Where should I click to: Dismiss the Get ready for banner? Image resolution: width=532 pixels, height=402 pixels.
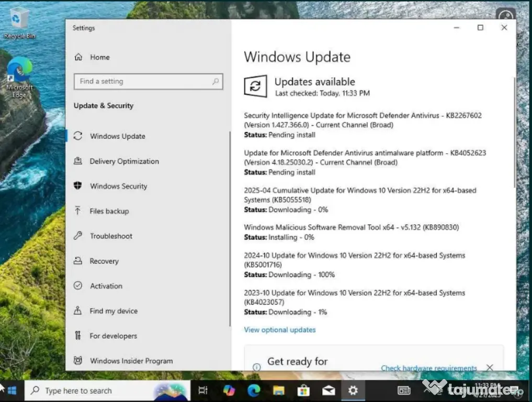point(490,367)
